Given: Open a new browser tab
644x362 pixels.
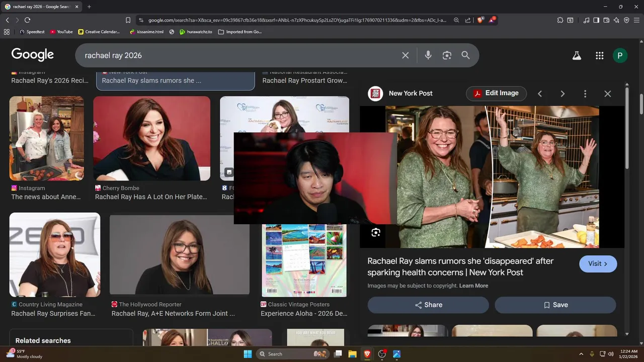Looking at the screenshot, I should 89,7.
